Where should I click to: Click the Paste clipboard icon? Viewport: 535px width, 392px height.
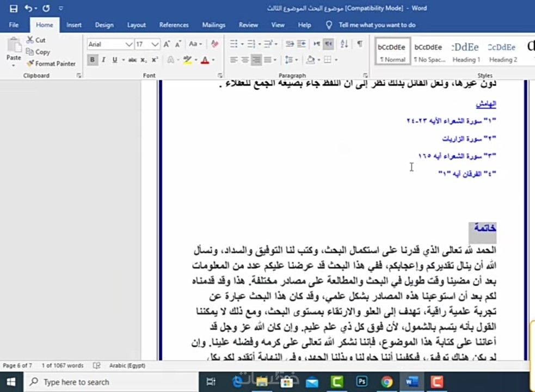coord(14,45)
